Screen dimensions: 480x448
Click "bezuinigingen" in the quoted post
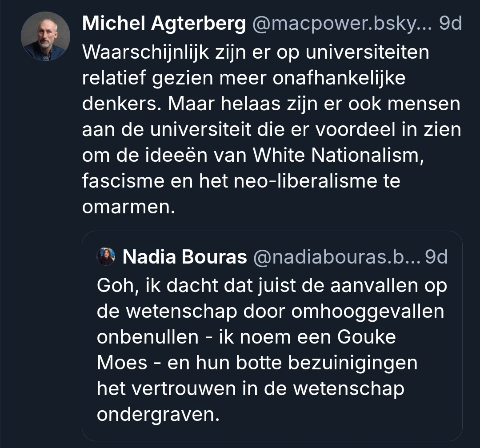353,363
